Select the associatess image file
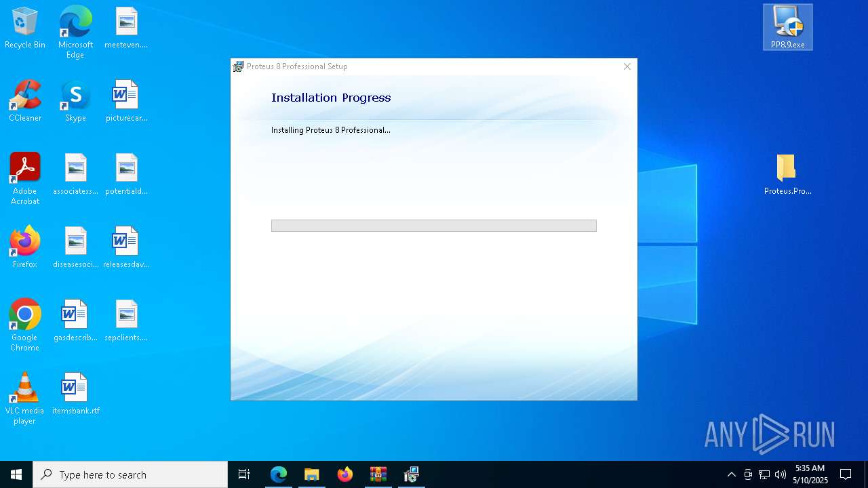 coord(75,175)
